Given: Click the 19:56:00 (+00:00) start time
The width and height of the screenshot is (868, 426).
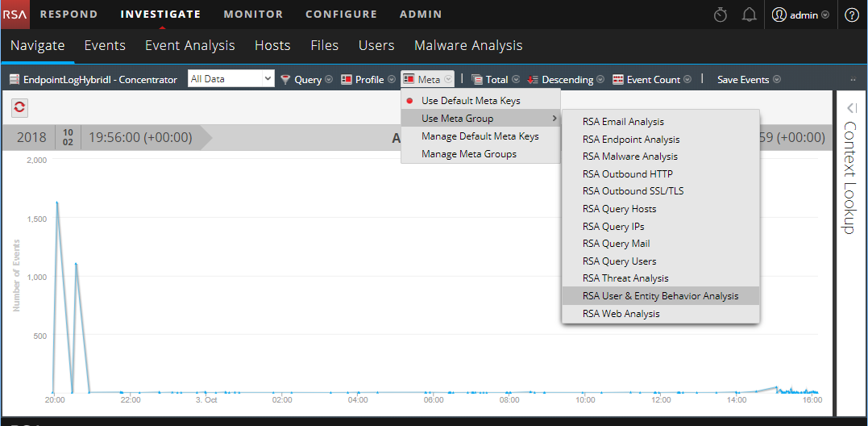Looking at the screenshot, I should click(140, 137).
